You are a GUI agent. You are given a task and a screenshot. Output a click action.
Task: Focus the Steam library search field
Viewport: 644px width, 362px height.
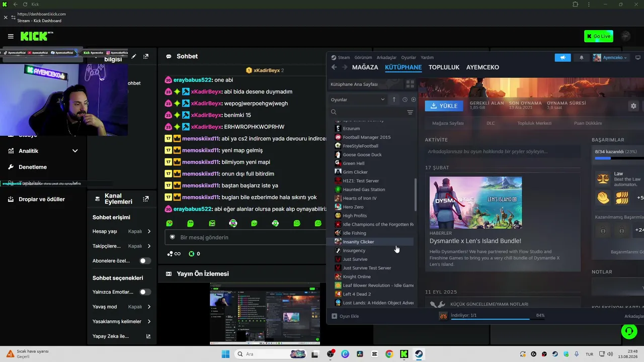tap(370, 112)
